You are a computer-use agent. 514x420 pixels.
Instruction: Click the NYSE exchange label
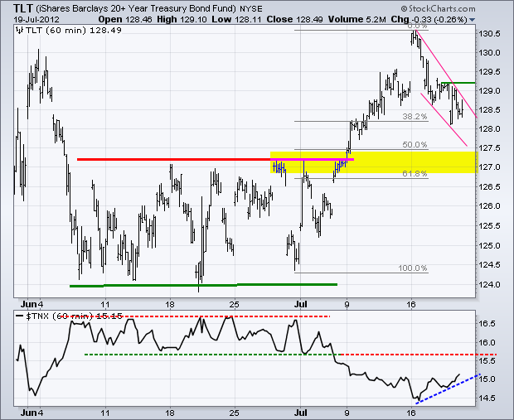pos(251,8)
